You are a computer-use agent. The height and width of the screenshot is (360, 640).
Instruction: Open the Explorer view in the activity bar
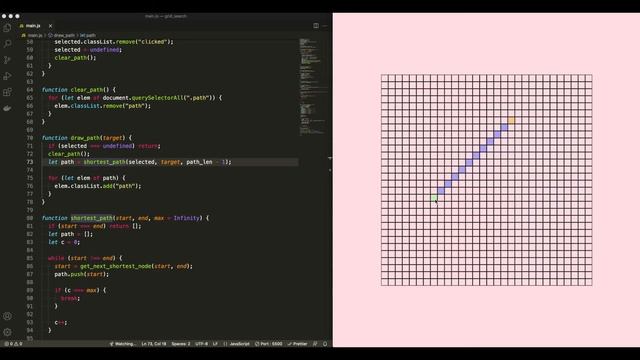coord(7,28)
